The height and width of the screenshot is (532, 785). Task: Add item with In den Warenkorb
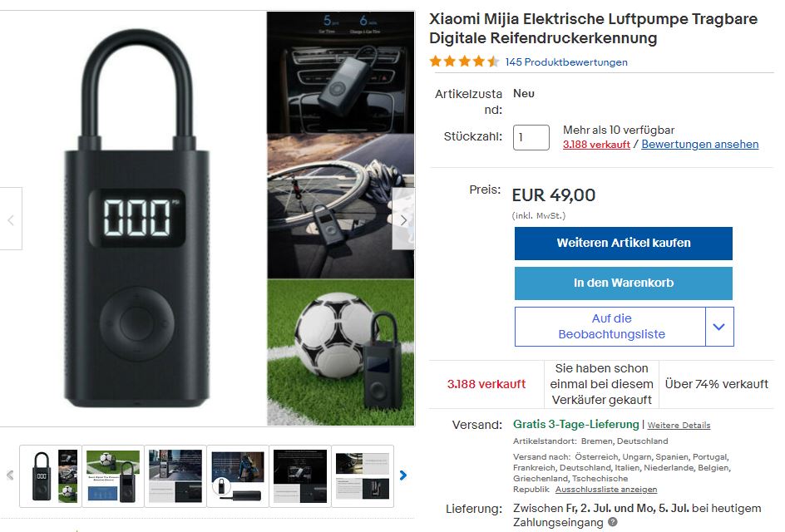624,283
